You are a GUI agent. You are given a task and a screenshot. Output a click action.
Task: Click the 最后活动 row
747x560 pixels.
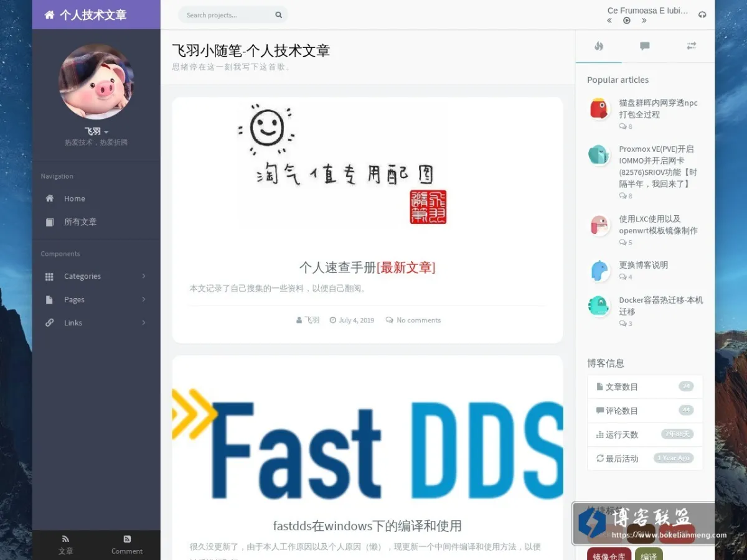[x=645, y=459]
